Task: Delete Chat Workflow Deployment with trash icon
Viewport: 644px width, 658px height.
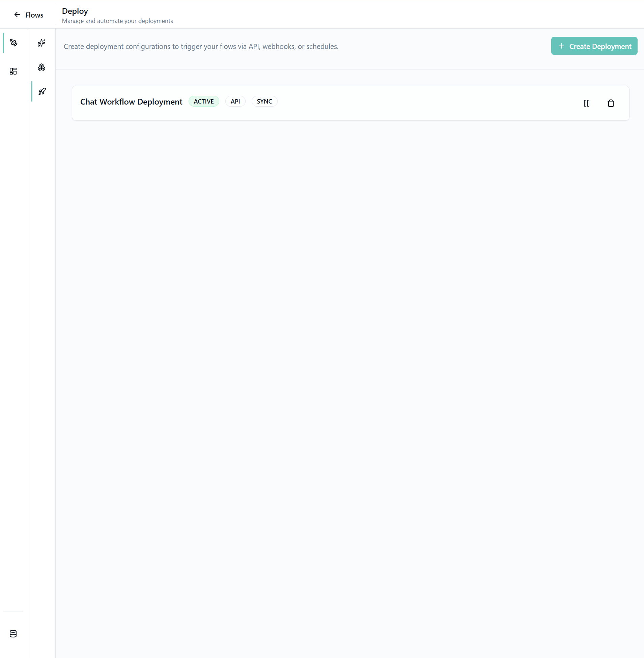Action: [x=611, y=103]
